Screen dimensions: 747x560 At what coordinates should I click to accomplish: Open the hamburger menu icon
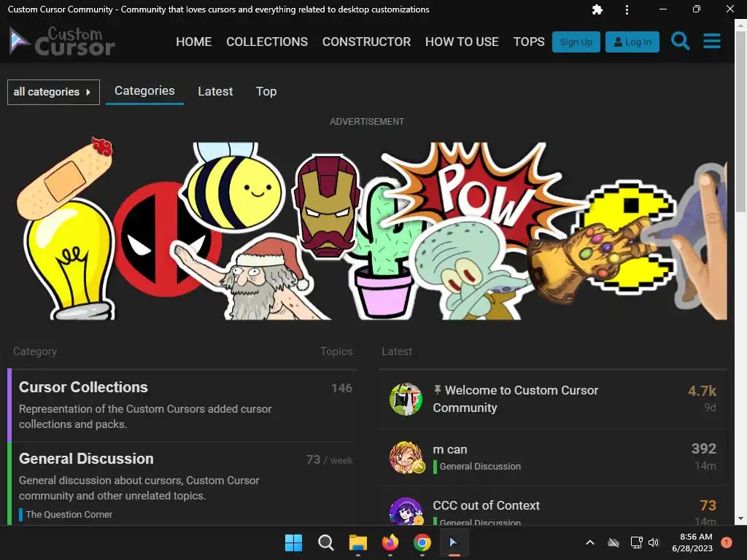[x=712, y=42]
